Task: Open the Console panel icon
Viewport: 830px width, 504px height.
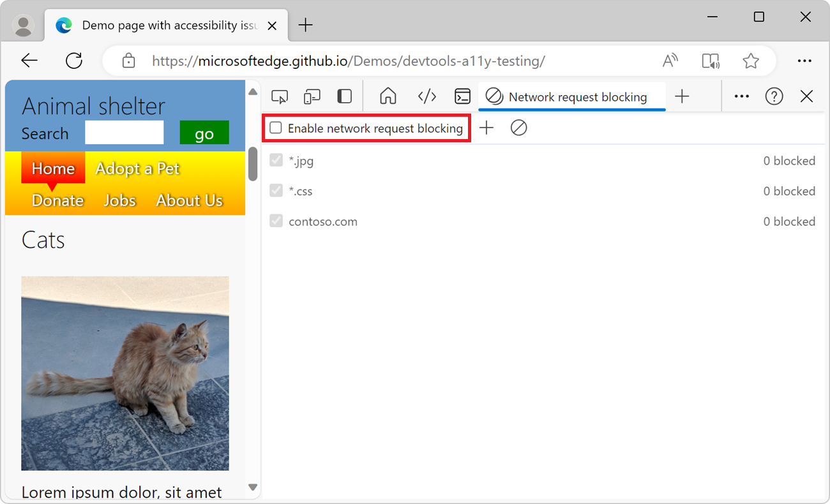Action: (x=462, y=96)
